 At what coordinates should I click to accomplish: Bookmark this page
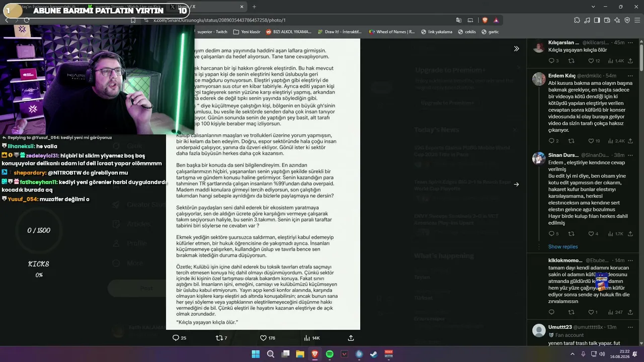tap(133, 20)
